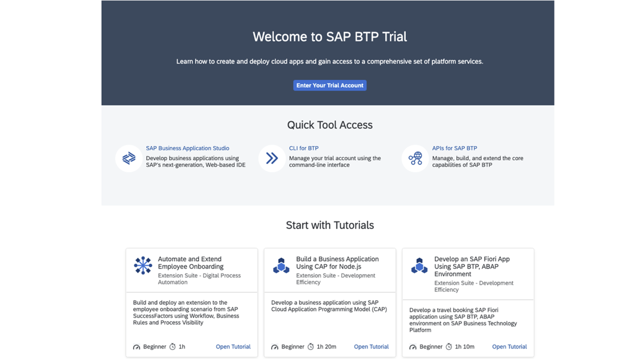Click the APIs for SAP BTP globe icon
This screenshot has width=644, height=359.
[x=415, y=158]
